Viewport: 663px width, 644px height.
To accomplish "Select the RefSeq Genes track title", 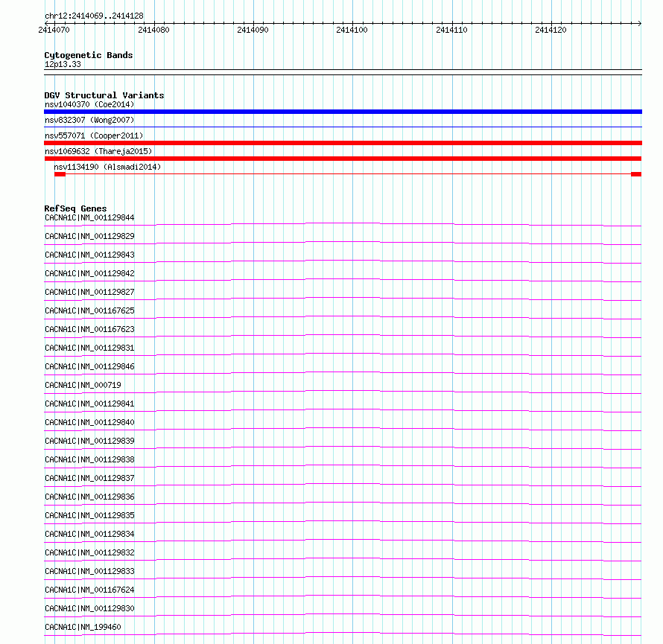I will [75, 208].
